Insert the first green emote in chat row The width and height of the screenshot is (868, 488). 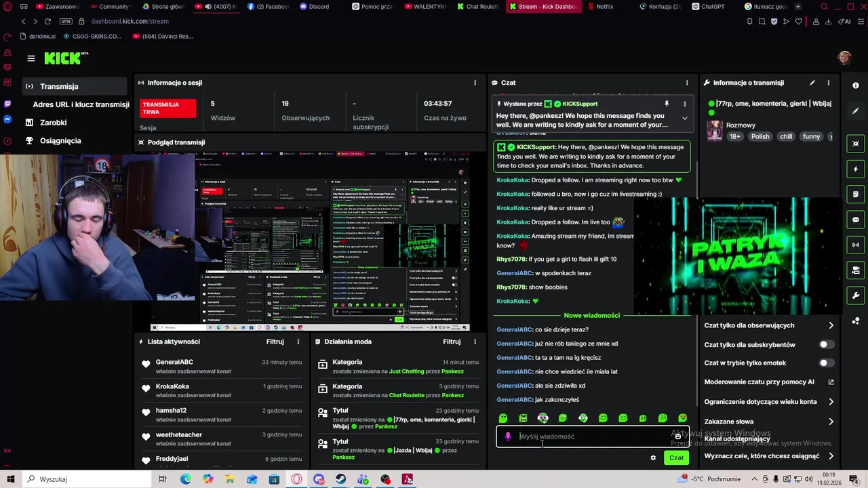tap(502, 418)
